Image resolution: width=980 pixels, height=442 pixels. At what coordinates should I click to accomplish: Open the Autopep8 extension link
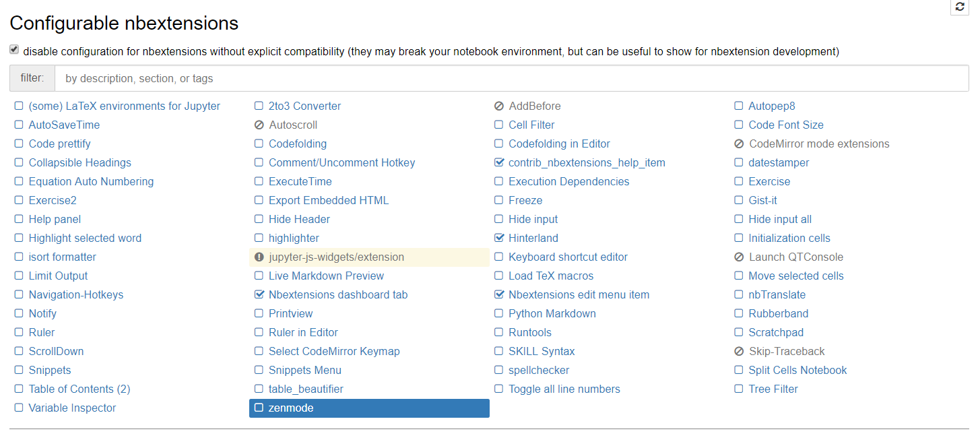coord(772,106)
